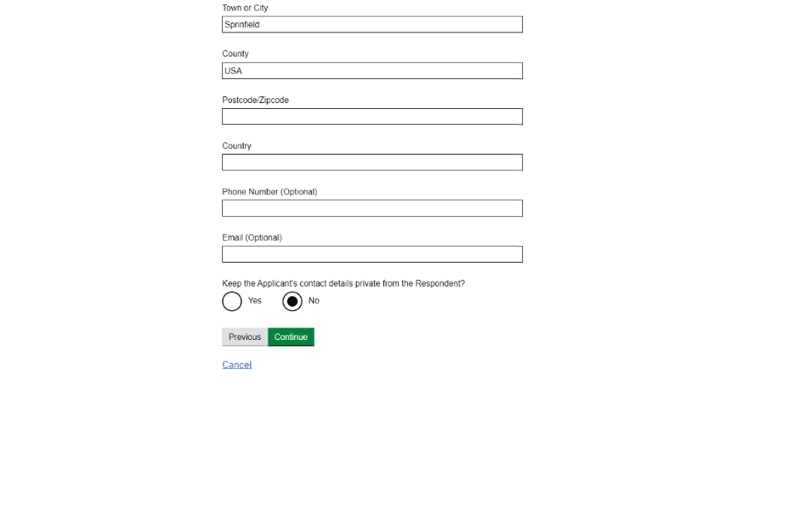Focus the County field containing USA
Screen dimensions: 798x532
(372, 71)
